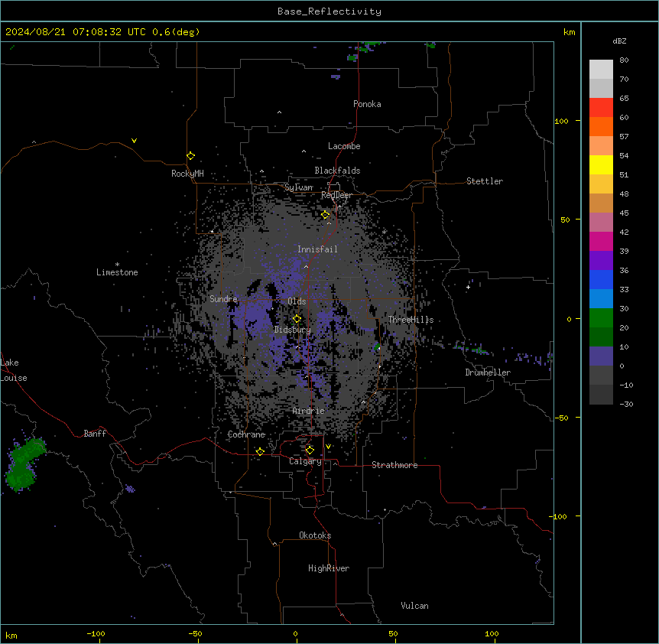The width and height of the screenshot is (659, 644).
Task: Click the Limestone label
Action: (x=117, y=272)
